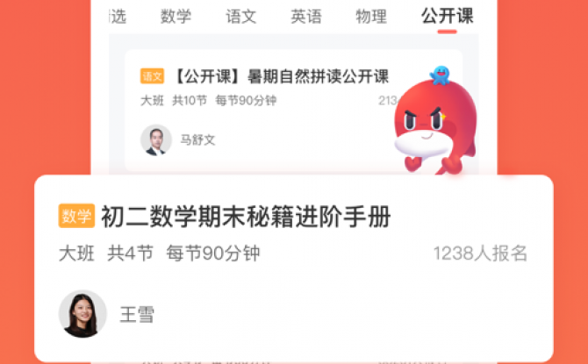Screen dimensions: 588x364
Task: Select the 公开课 tab
Action: pyautogui.click(x=447, y=16)
